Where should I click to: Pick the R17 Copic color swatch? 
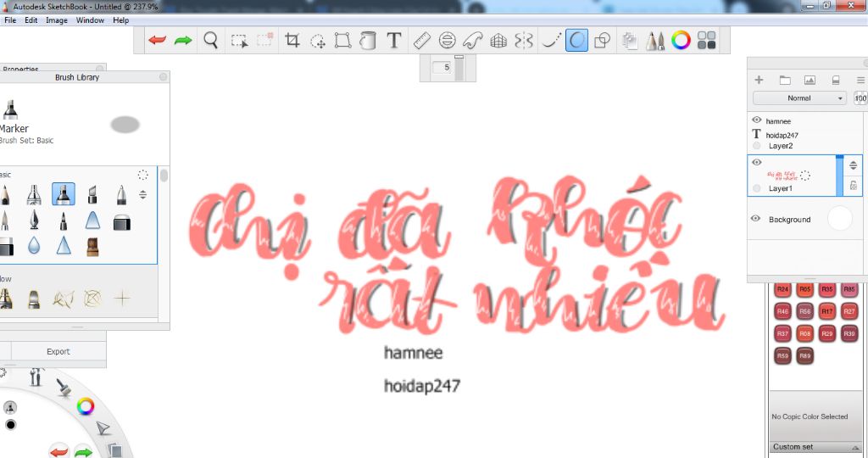point(826,310)
